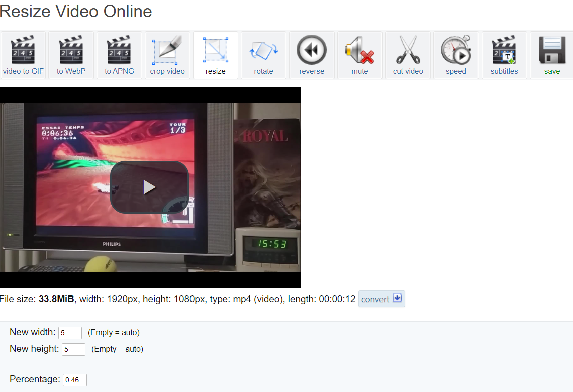Click the New height label
The width and height of the screenshot is (573, 392).
point(34,348)
